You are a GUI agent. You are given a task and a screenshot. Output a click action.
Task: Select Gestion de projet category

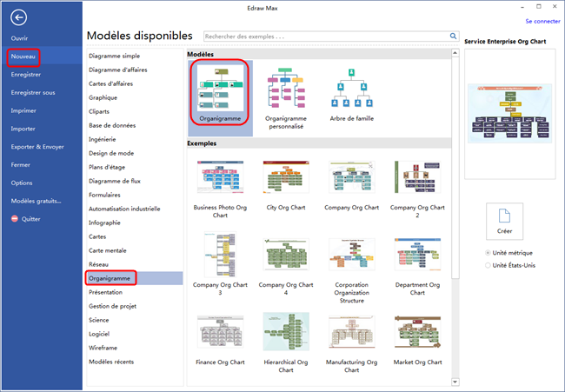(x=112, y=306)
